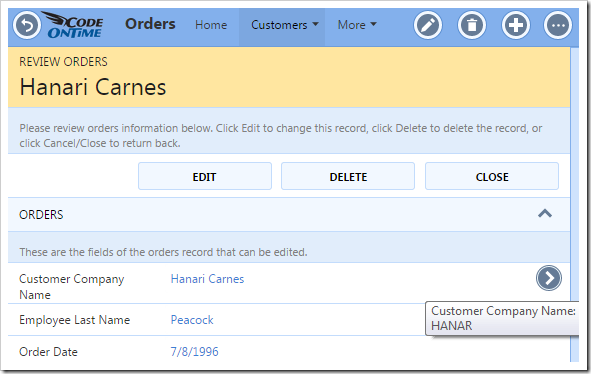Click the Customer Company Name label
This screenshot has width=591, height=374.
coord(72,287)
